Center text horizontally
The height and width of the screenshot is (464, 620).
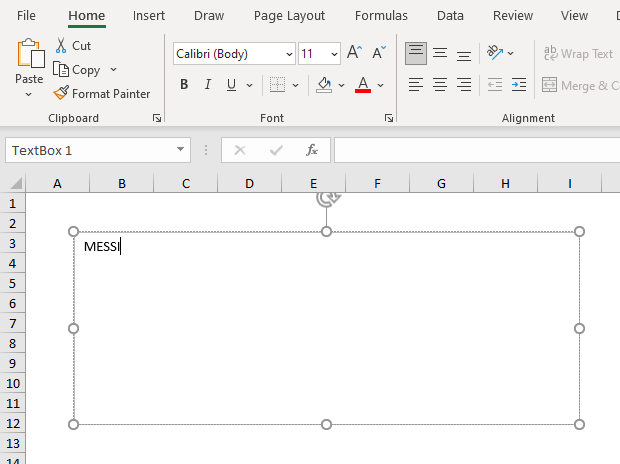[440, 85]
